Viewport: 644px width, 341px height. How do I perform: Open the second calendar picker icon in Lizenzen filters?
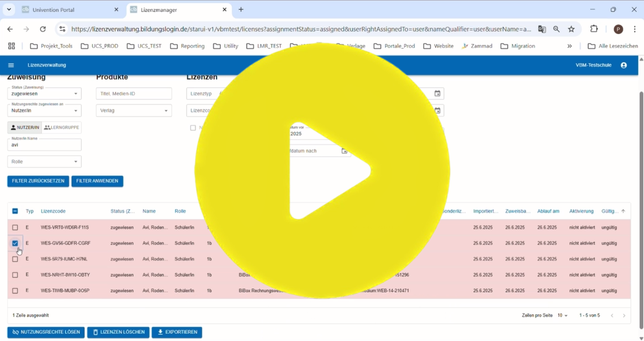pyautogui.click(x=437, y=110)
